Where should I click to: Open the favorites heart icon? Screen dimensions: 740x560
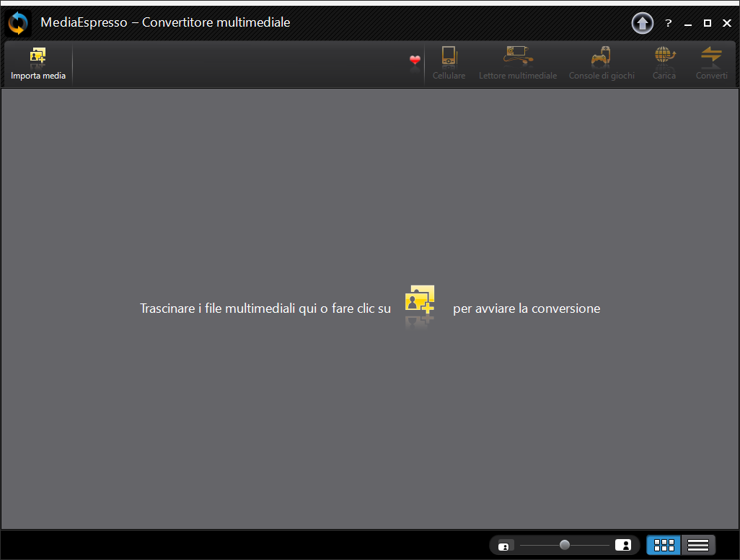(x=415, y=60)
